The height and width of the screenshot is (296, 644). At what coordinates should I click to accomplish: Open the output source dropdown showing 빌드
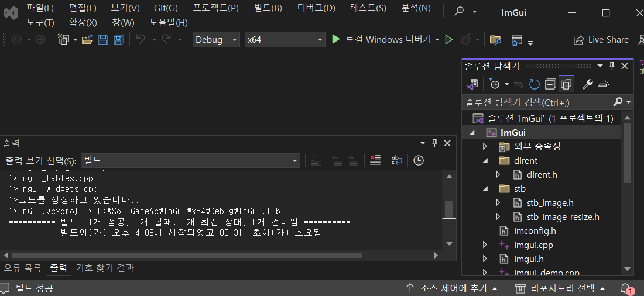point(191,160)
